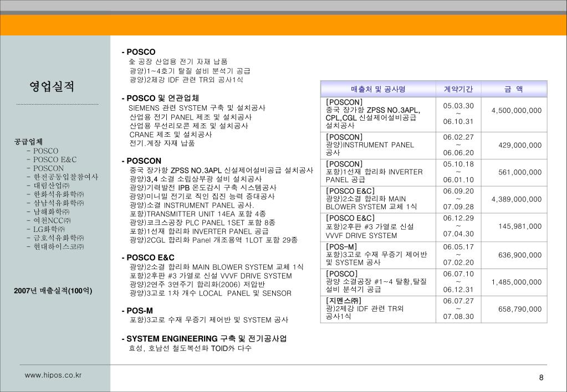567x392 pixels.
Task: Click 효성, 호남선 철도복선화 TOID外 다수
Action: coord(190,349)
